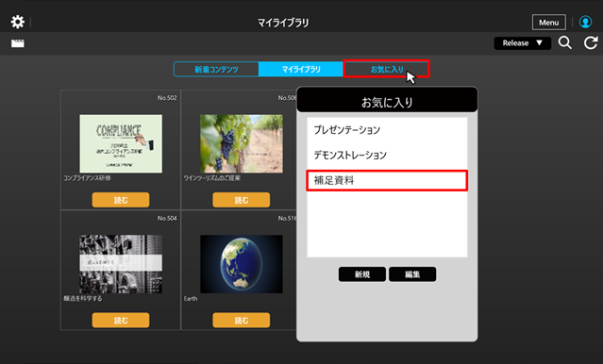Select 補足資料 in favorites list

[387, 180]
